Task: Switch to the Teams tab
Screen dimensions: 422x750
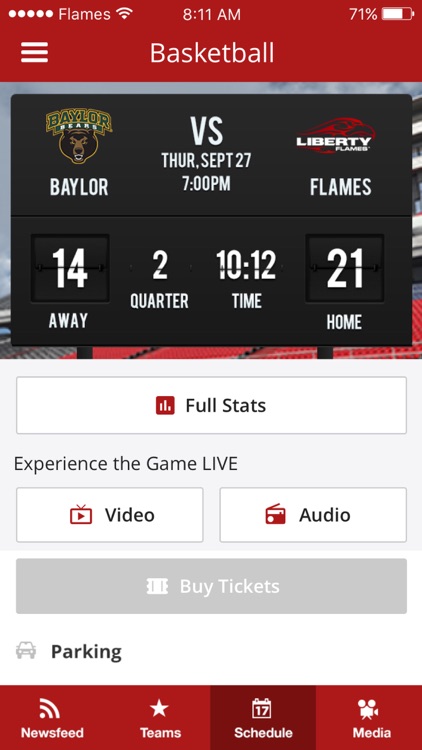Action: click(x=160, y=717)
